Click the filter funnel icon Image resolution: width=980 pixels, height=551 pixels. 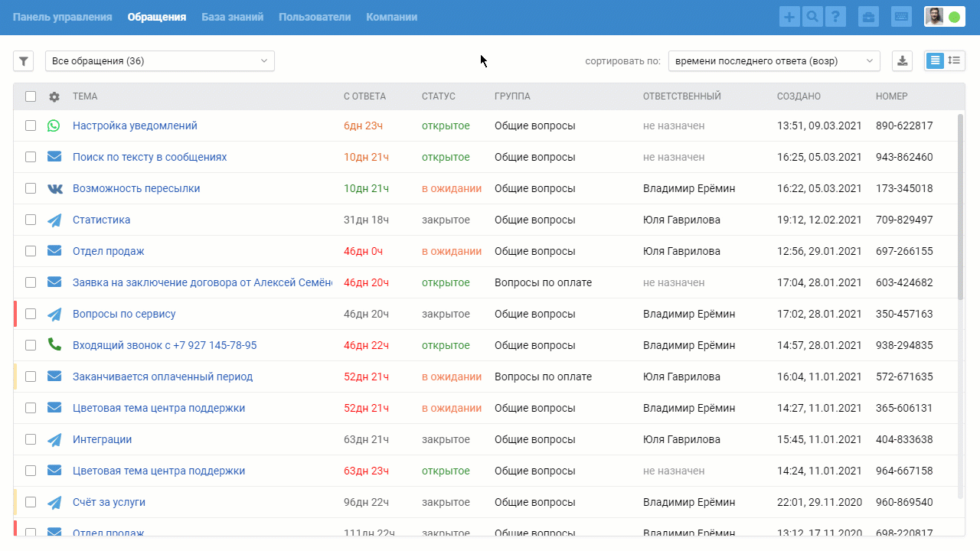23,61
